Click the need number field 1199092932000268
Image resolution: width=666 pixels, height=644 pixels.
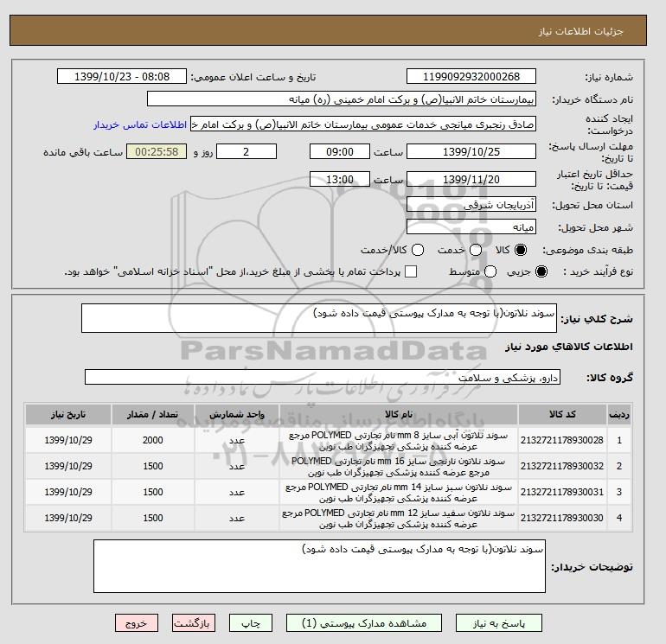(x=471, y=76)
